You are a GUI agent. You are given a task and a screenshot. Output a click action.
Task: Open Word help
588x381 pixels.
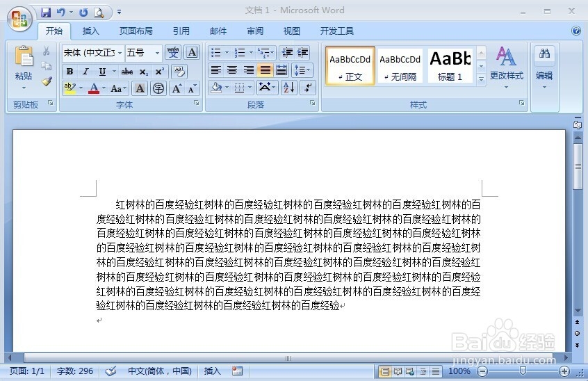coord(576,31)
